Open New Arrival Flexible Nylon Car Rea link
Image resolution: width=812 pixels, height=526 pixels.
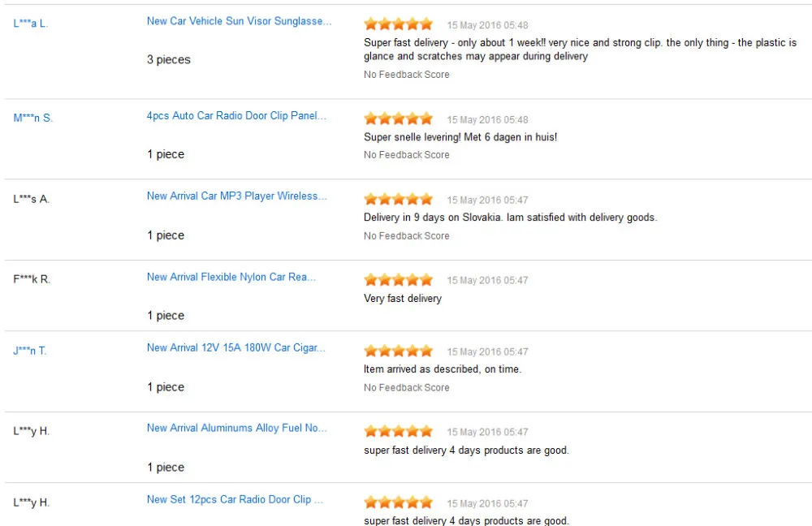231,277
